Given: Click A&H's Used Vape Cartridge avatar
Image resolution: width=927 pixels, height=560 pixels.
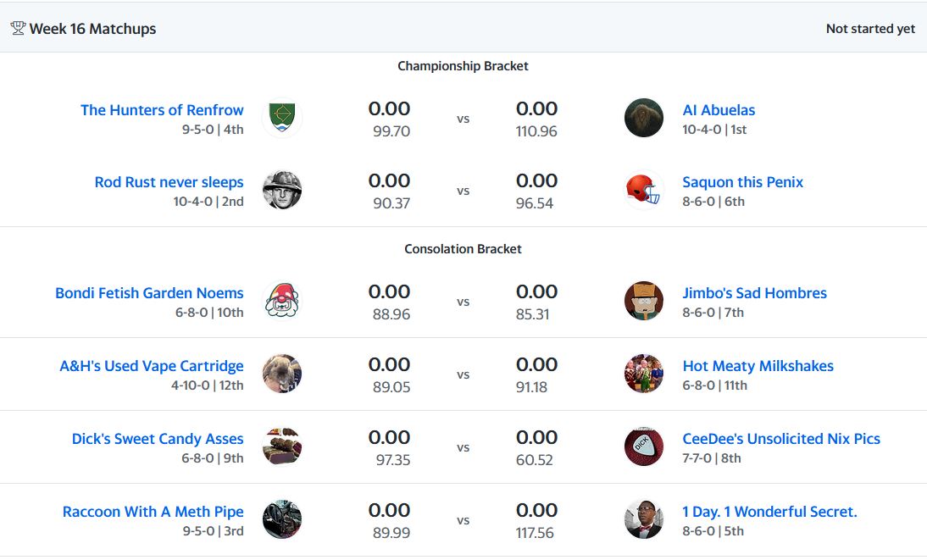Looking at the screenshot, I should (x=282, y=374).
